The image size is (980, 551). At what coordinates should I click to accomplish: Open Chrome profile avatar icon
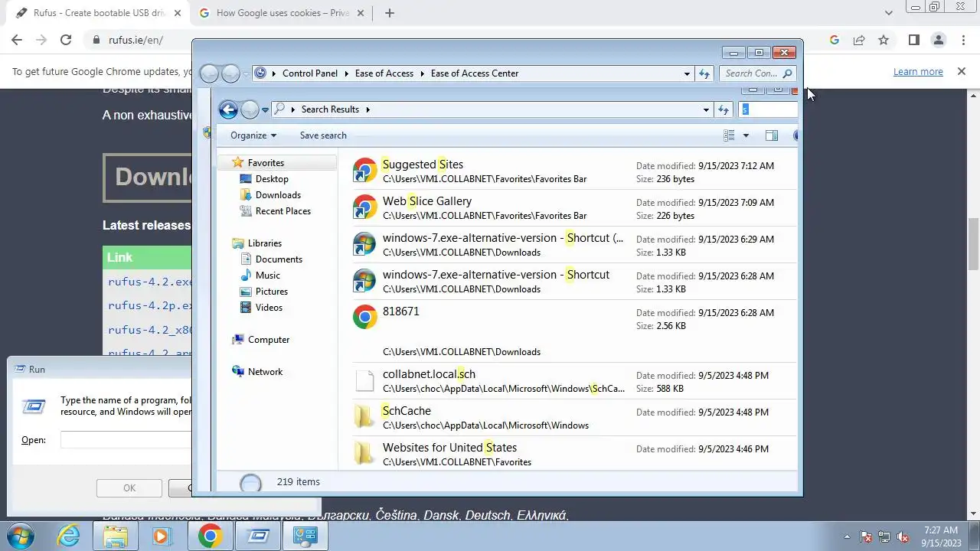938,40
